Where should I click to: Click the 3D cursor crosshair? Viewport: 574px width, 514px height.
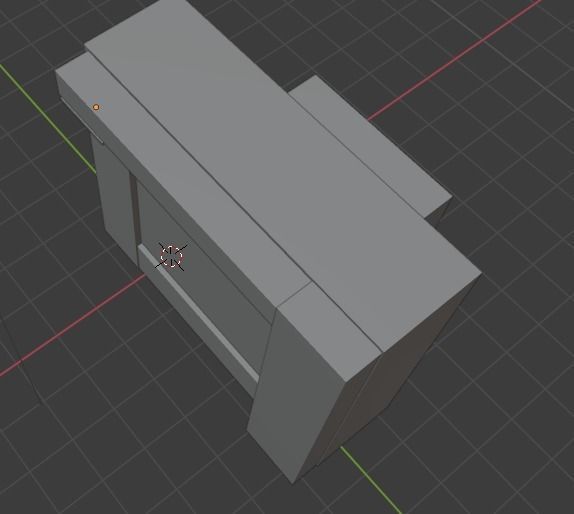point(171,256)
